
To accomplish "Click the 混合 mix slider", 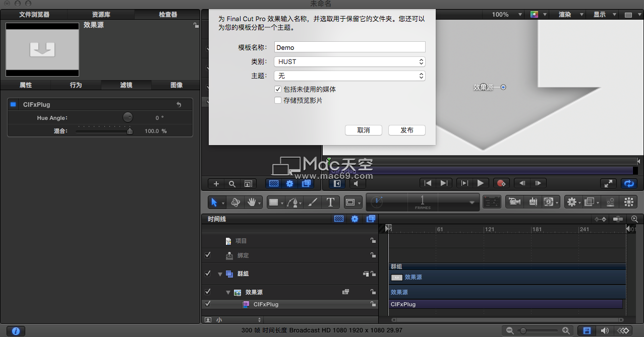I will coord(104,131).
